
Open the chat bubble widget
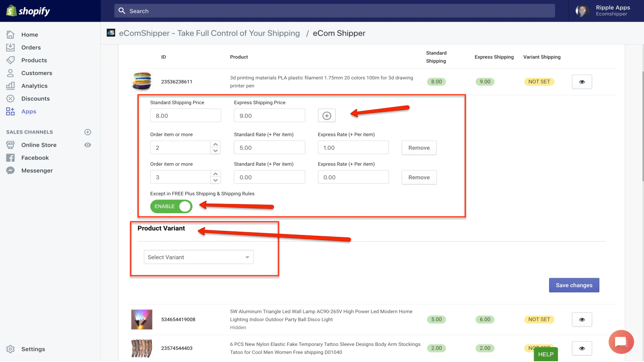click(x=621, y=342)
